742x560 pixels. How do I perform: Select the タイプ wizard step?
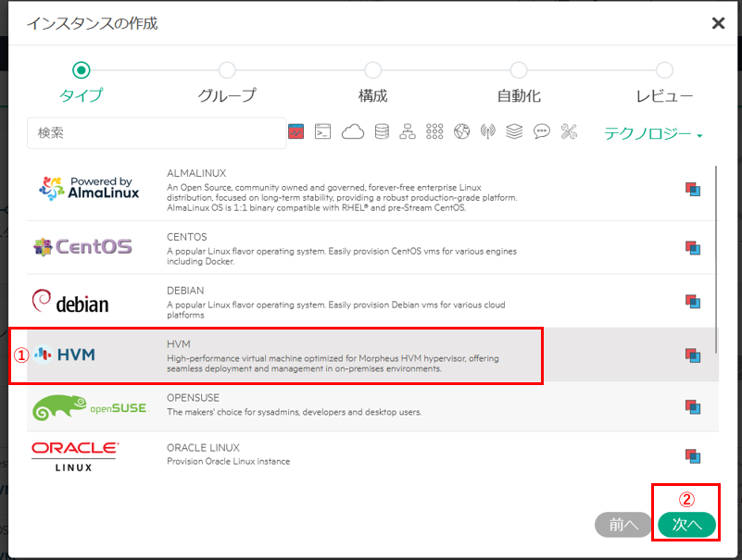point(81,81)
